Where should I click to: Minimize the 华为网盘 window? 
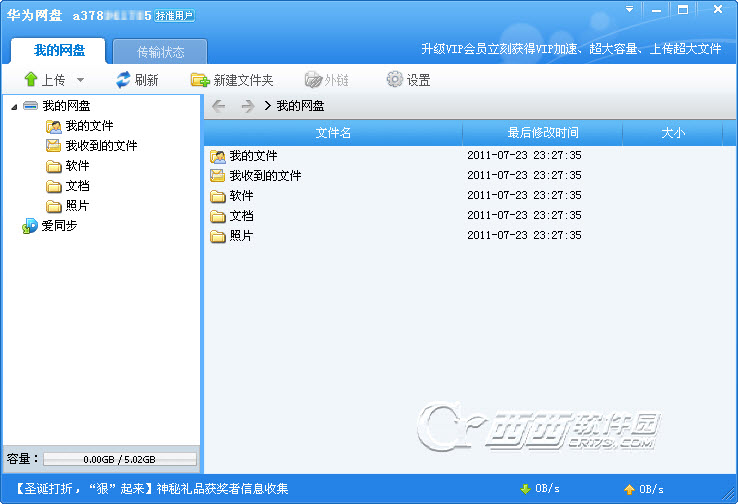(x=657, y=10)
